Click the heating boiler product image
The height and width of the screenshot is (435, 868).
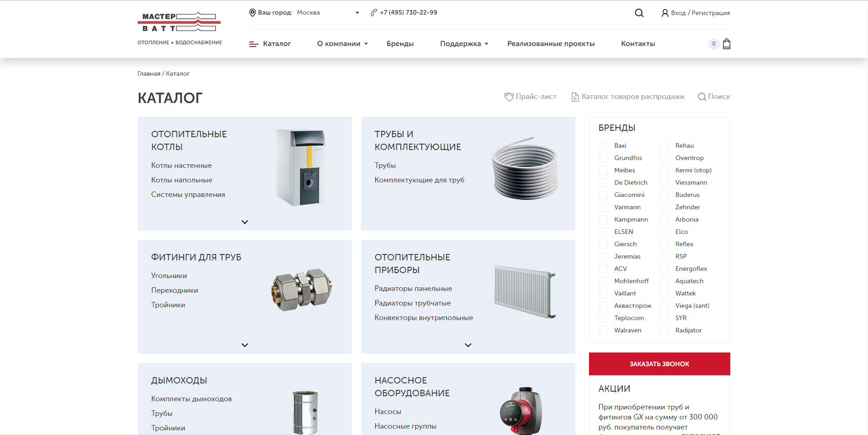[301, 167]
